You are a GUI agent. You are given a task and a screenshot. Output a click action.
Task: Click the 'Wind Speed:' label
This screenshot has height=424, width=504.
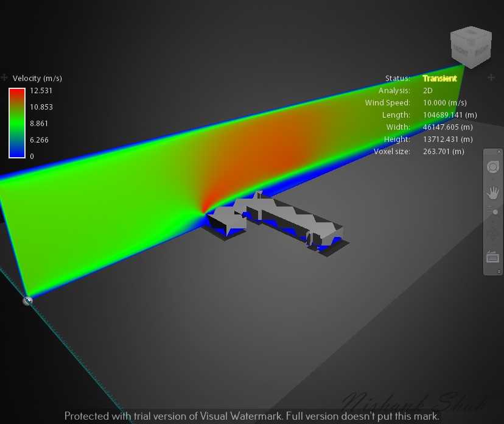coord(388,103)
